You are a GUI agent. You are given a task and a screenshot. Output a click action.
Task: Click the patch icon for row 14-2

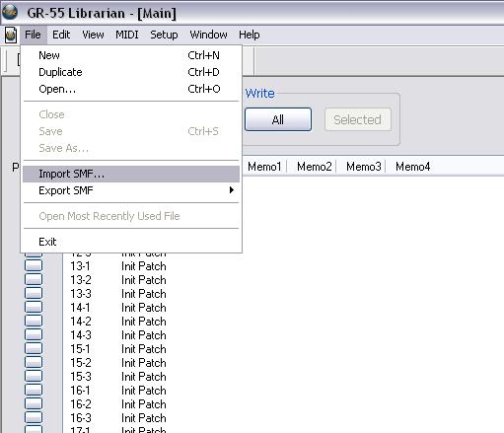(34, 321)
